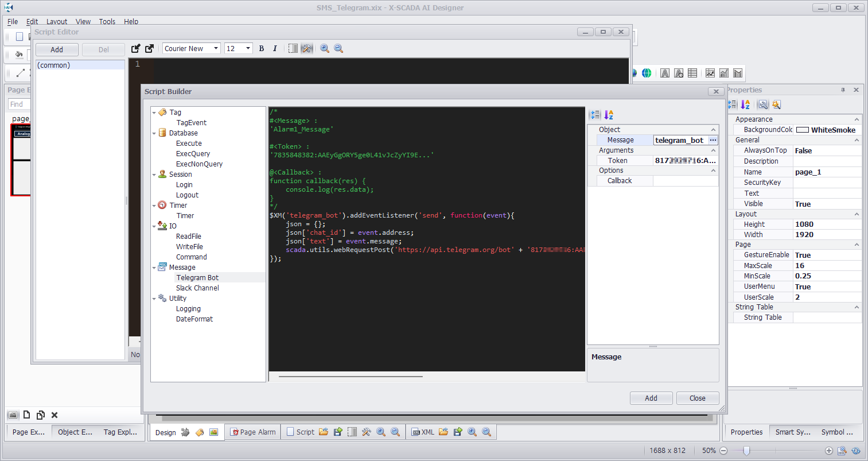Image resolution: width=868 pixels, height=461 pixels.
Task: Toggle line numbers icon in Script Editor toolbar
Action: pyautogui.click(x=293, y=49)
